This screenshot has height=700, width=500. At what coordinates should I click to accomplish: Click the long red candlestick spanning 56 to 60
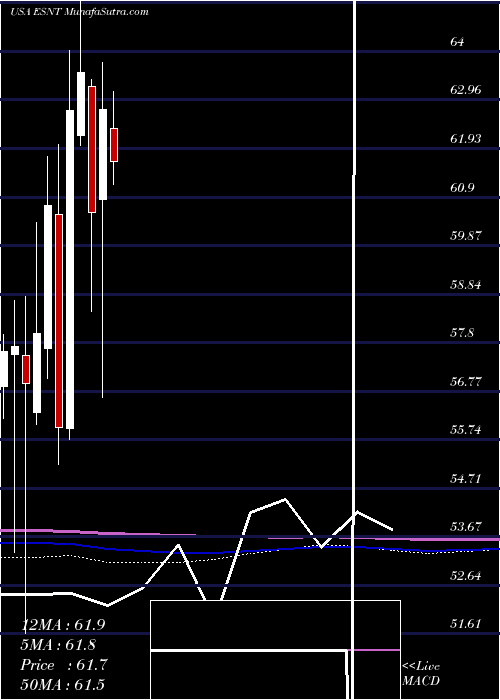click(59, 321)
